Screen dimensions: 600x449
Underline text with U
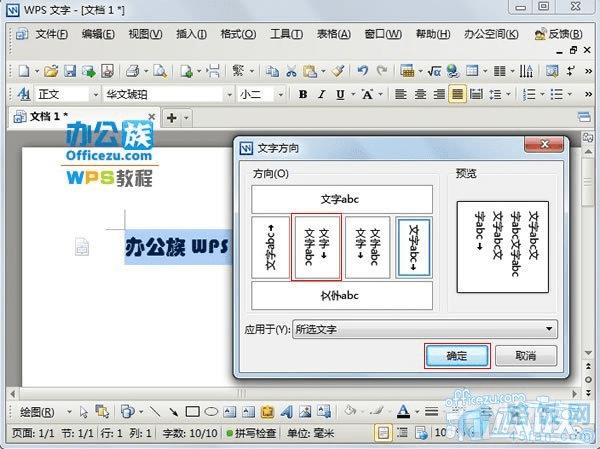[340, 94]
